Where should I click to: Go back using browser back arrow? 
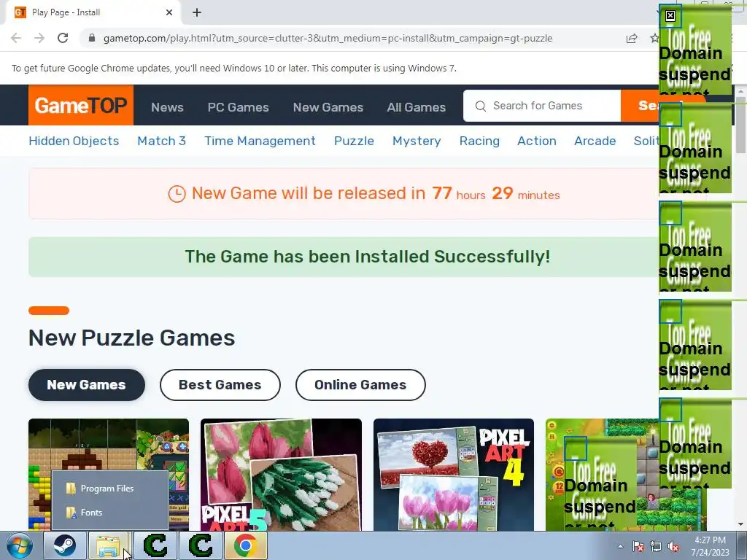click(x=16, y=38)
